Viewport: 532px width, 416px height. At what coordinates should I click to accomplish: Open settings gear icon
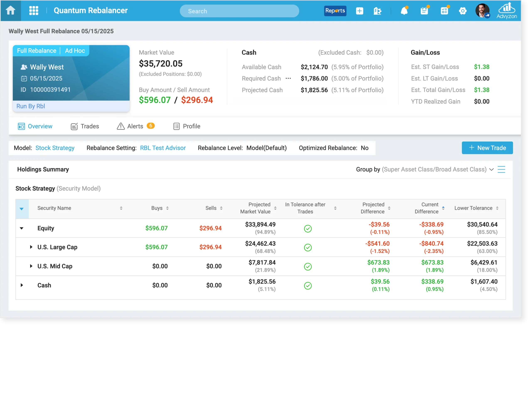coord(463,11)
